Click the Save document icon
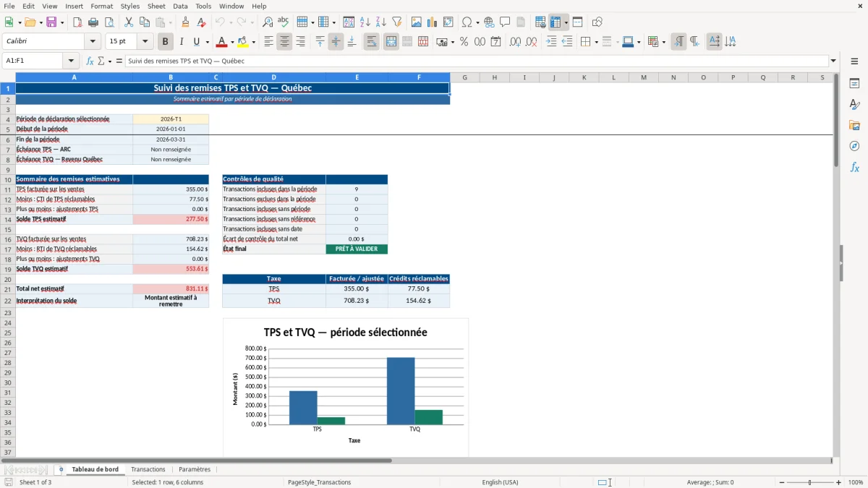 51,22
